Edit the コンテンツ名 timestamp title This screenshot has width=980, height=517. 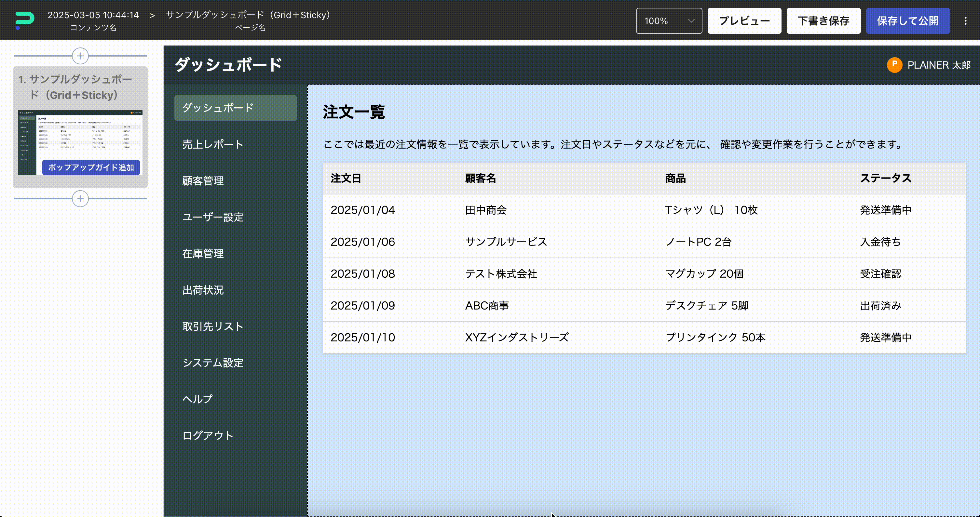click(93, 15)
